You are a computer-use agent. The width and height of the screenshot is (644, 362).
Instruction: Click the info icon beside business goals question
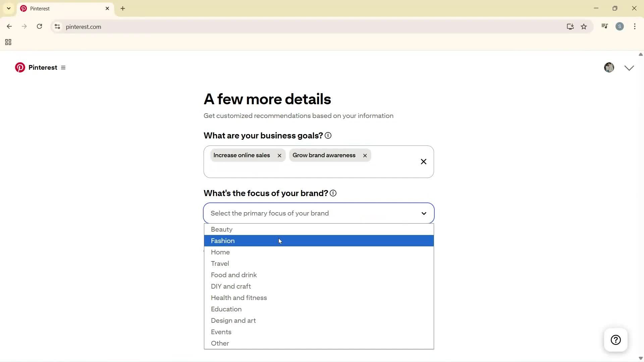(x=328, y=135)
